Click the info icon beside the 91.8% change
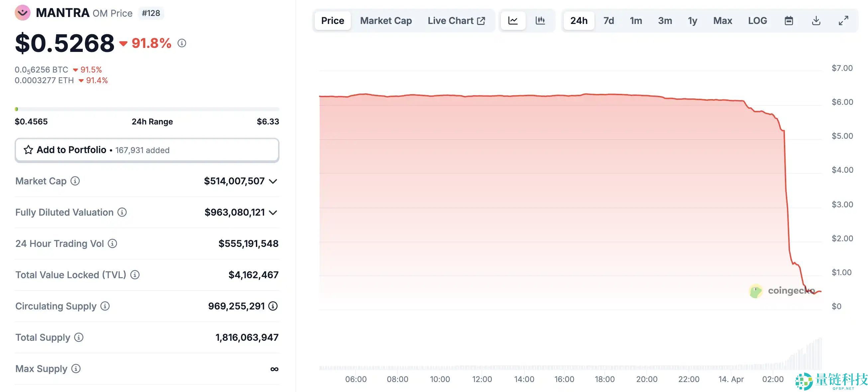The image size is (868, 392). [182, 43]
